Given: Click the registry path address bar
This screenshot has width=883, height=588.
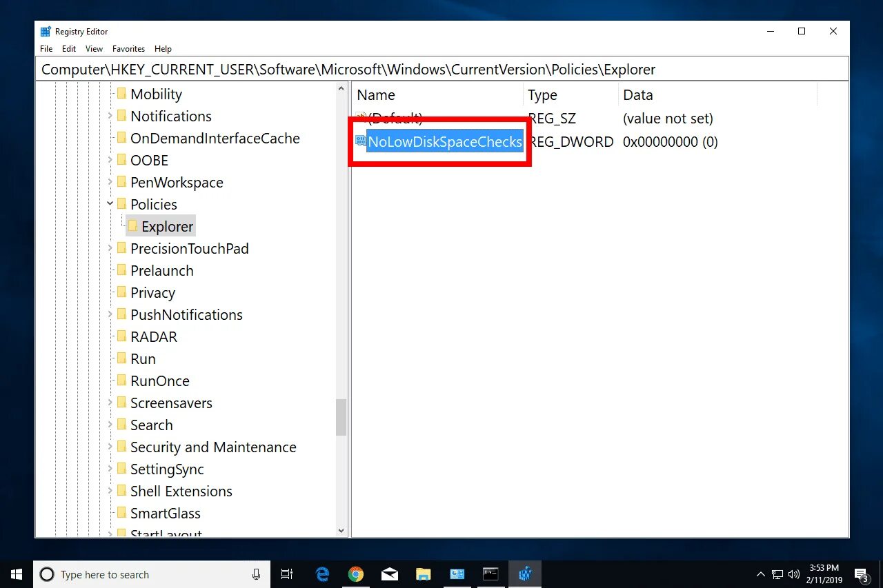Looking at the screenshot, I should (441, 70).
